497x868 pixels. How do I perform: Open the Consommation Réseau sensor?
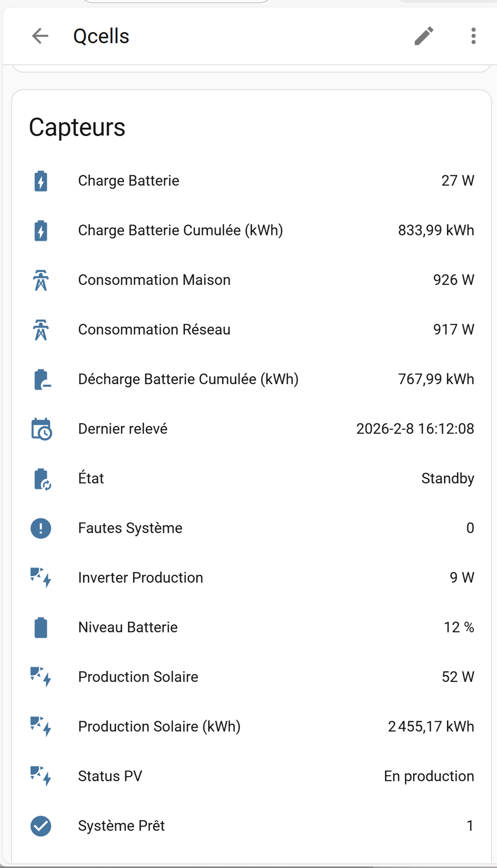click(154, 330)
